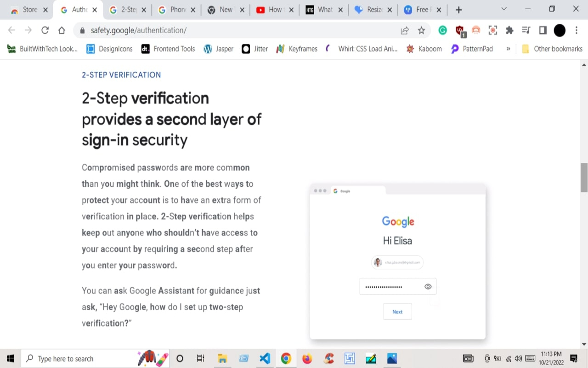The width and height of the screenshot is (588, 368).
Task: Close the YouTube "How t" tab
Action: coord(291,10)
